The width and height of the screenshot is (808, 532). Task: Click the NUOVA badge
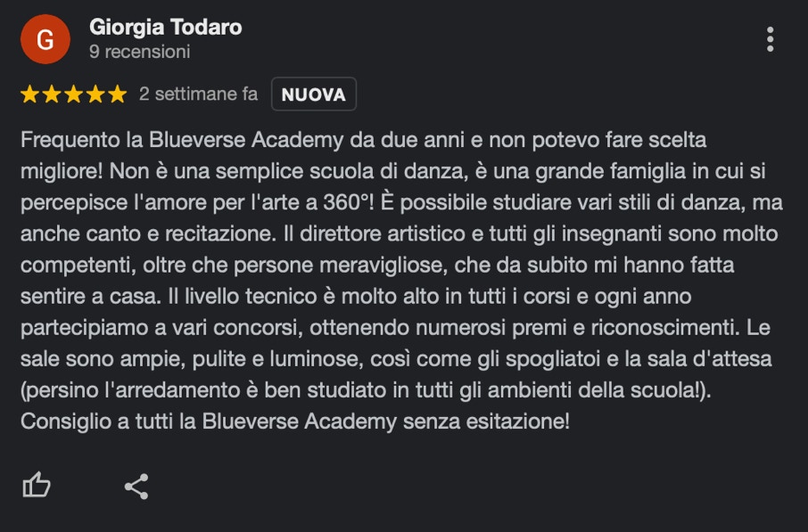(313, 94)
